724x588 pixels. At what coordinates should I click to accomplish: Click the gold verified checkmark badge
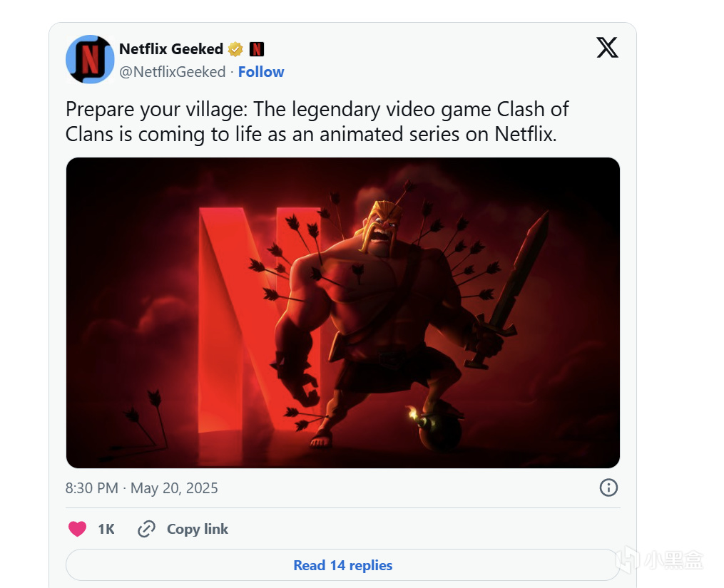[235, 49]
